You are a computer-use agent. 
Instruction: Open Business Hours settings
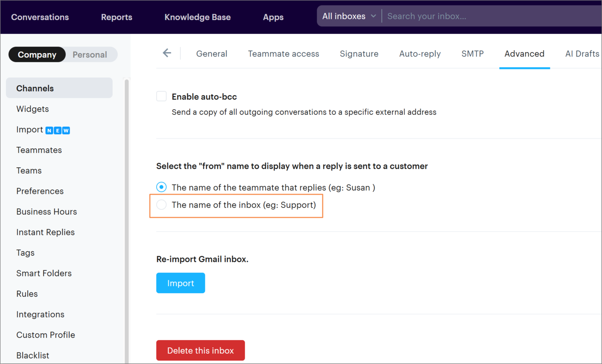coord(47,212)
